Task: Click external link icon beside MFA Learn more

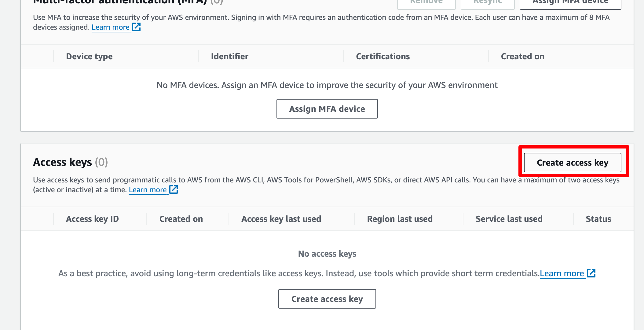Action: [136, 27]
